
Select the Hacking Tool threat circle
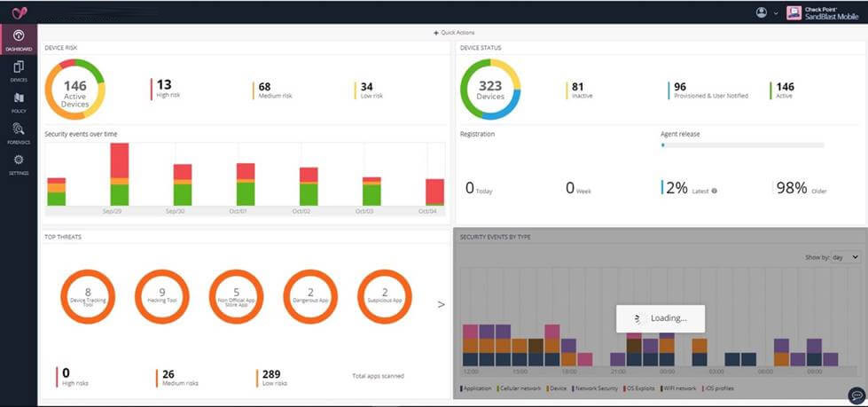pyautogui.click(x=162, y=295)
